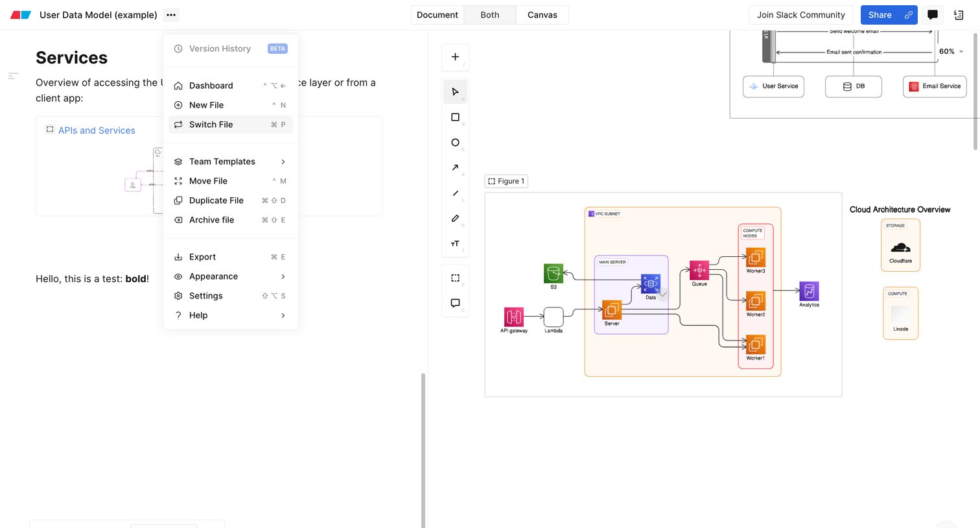Click the Email Service box in diagram
This screenshot has width=980, height=528.
coord(935,86)
